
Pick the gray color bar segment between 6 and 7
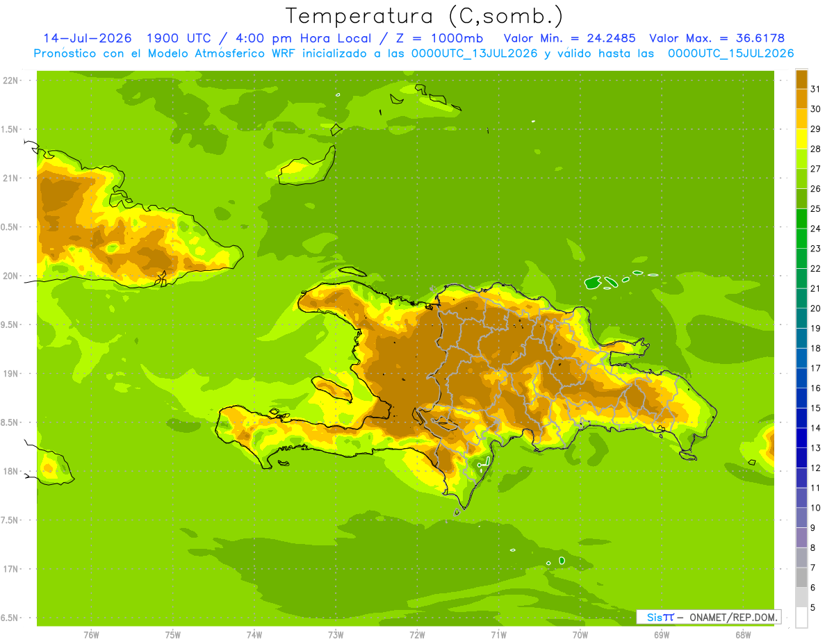coord(801,578)
